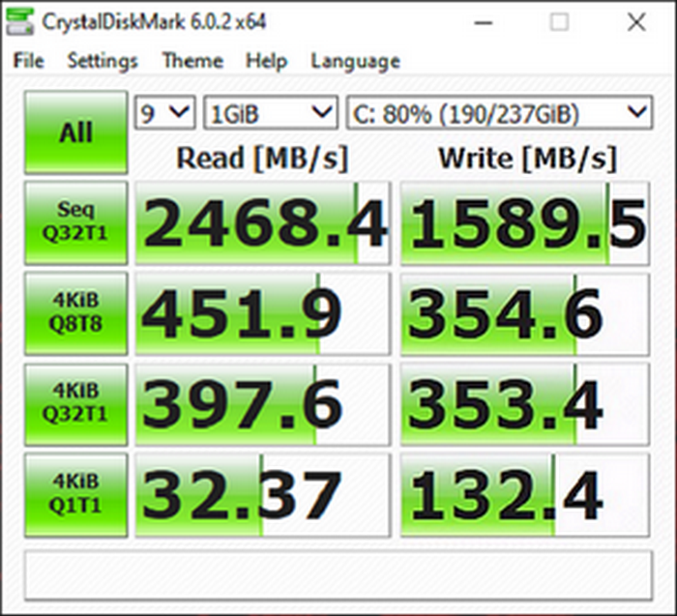Open the File menu
This screenshot has height=616, width=677.
[29, 60]
